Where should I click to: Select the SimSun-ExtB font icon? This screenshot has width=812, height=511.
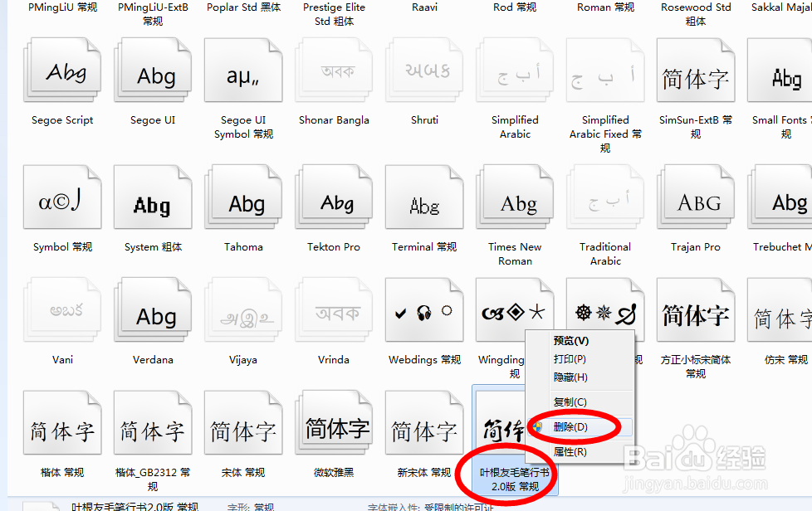pyautogui.click(x=696, y=70)
